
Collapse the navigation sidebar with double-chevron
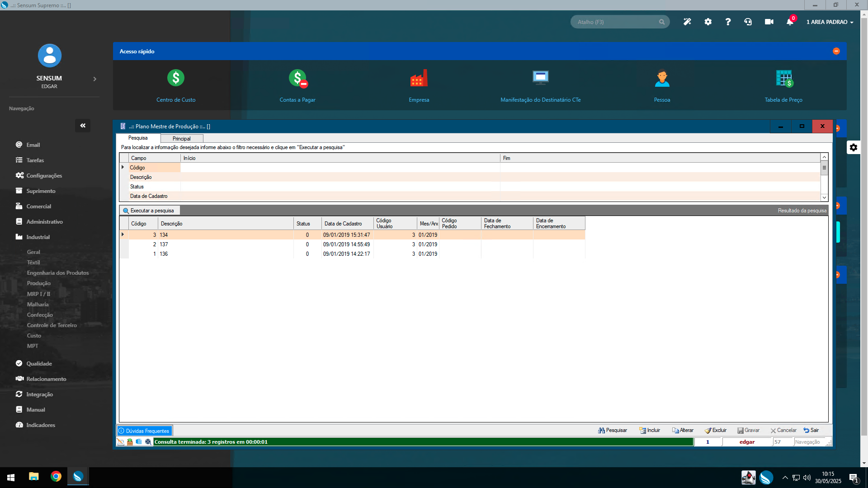pyautogui.click(x=83, y=126)
